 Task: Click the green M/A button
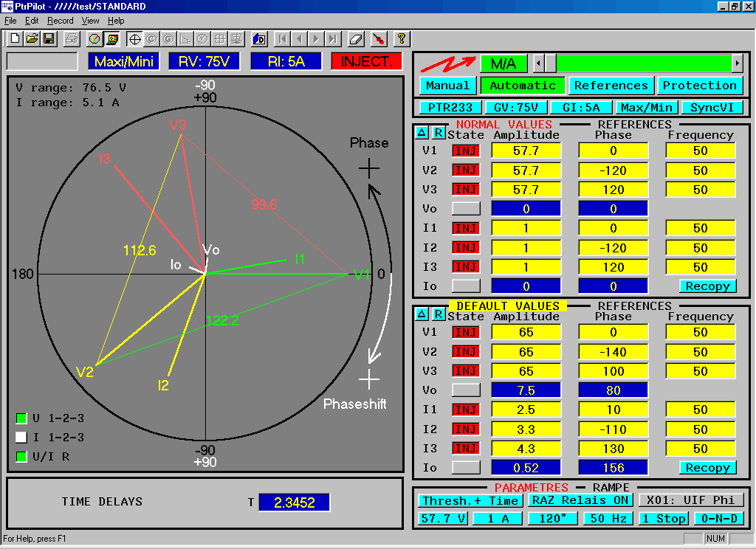point(504,63)
